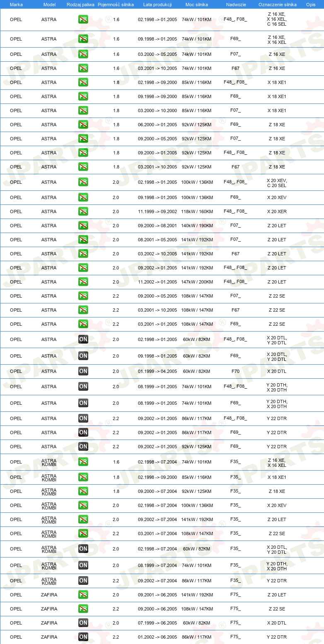
Task: Select the engine code cell Z 16 XE, X 16 XEL, C 16 SEL
Action: coord(277,19)
